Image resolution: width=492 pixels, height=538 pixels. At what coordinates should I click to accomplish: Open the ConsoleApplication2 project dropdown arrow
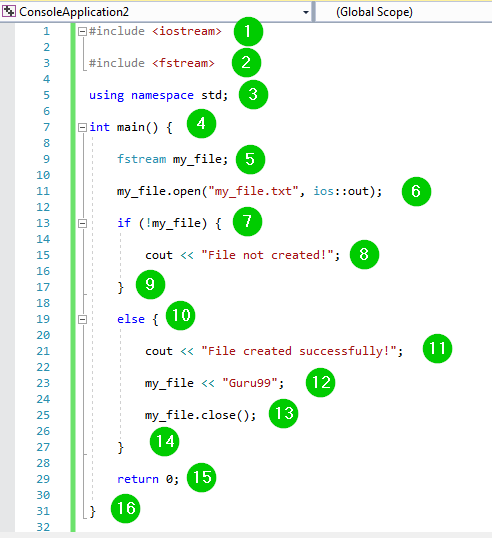[305, 12]
